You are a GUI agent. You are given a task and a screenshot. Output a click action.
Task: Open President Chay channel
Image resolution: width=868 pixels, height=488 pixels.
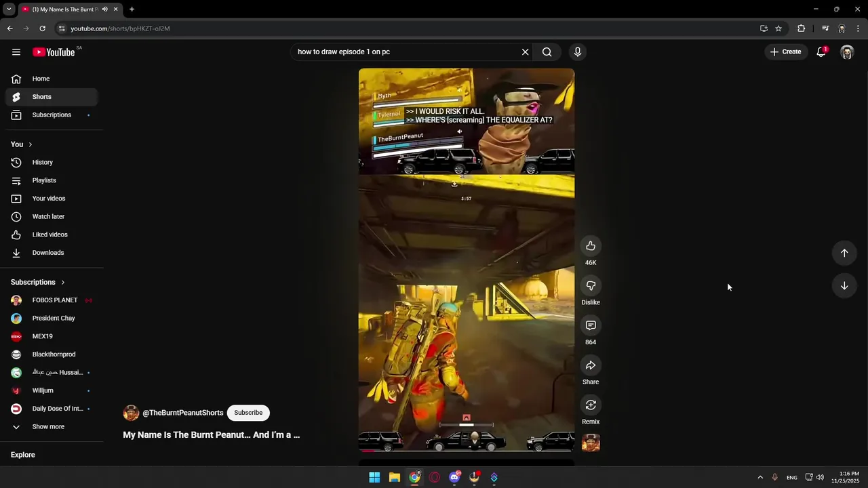click(52, 319)
